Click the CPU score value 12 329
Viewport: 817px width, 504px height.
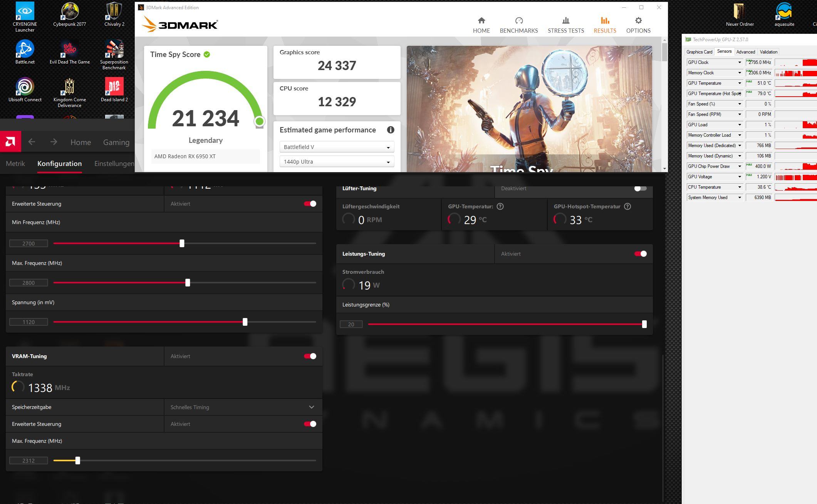[337, 102]
